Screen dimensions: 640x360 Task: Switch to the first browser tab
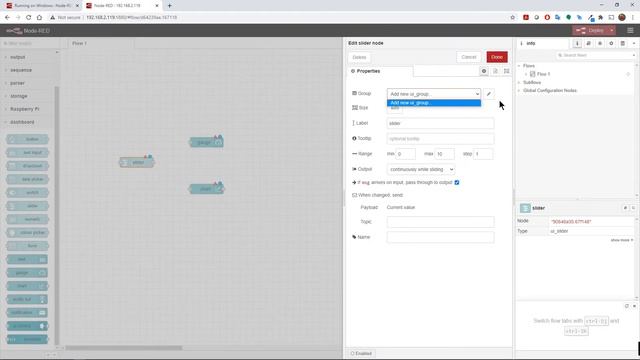click(41, 6)
